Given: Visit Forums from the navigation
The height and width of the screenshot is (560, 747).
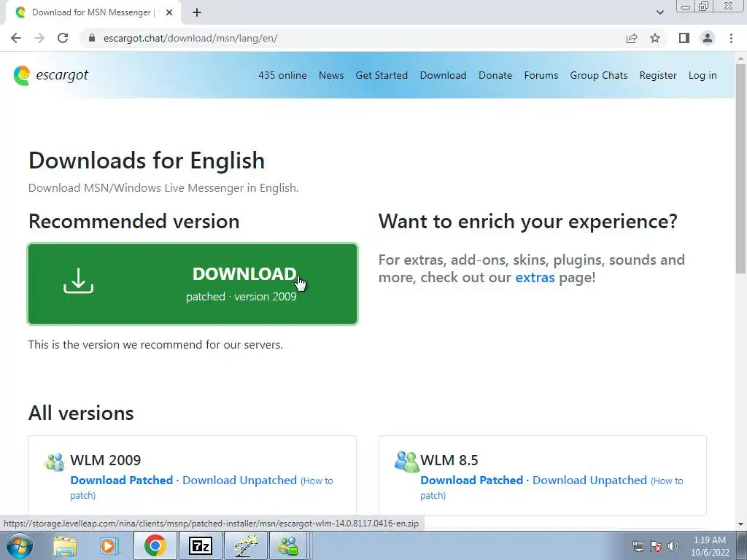Looking at the screenshot, I should (x=541, y=75).
